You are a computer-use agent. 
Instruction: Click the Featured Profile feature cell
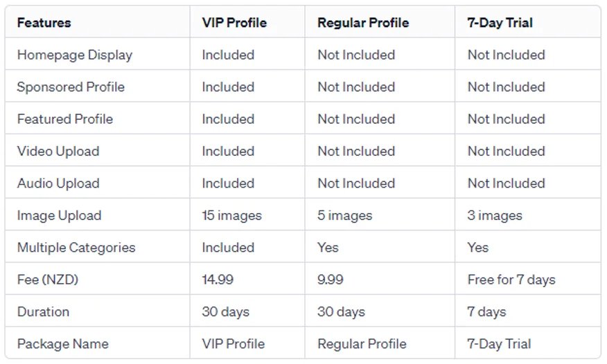click(x=64, y=119)
